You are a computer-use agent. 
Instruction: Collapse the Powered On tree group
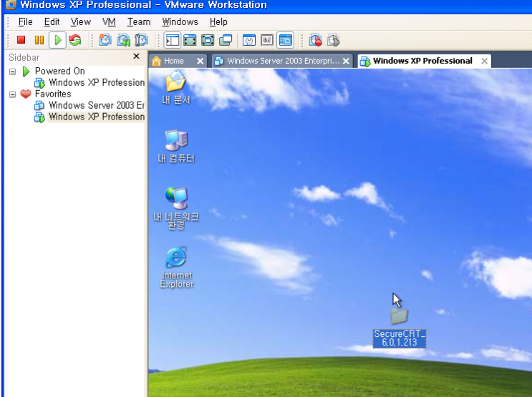(x=13, y=72)
